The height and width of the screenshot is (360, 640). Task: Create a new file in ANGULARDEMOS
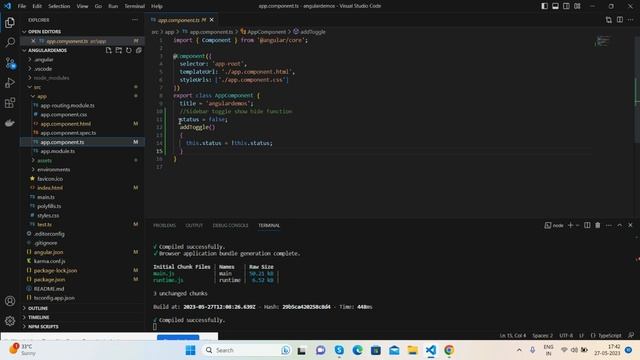pos(109,50)
